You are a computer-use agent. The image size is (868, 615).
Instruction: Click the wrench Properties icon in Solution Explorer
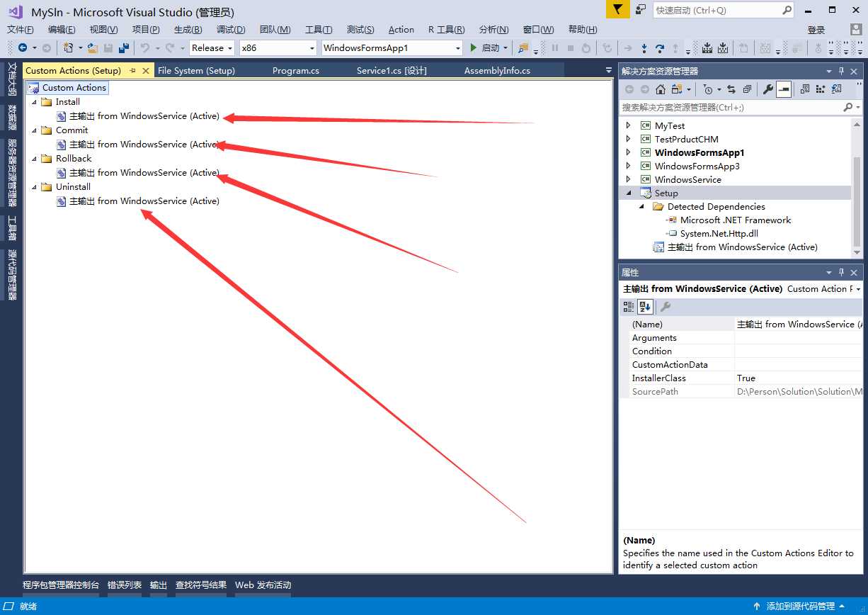[x=767, y=89]
